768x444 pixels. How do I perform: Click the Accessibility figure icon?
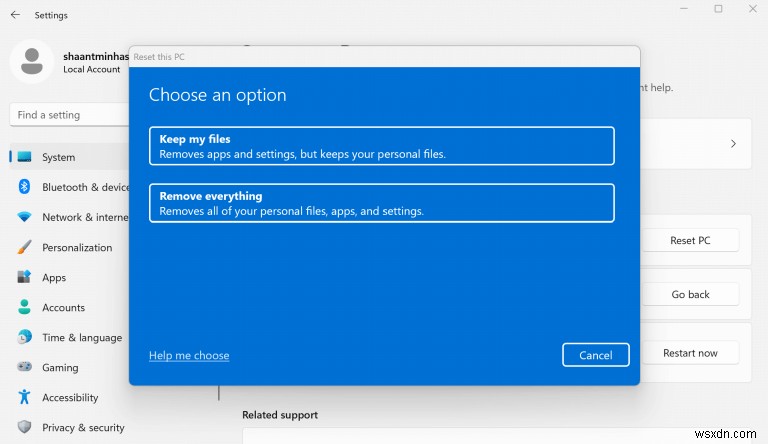(x=24, y=397)
